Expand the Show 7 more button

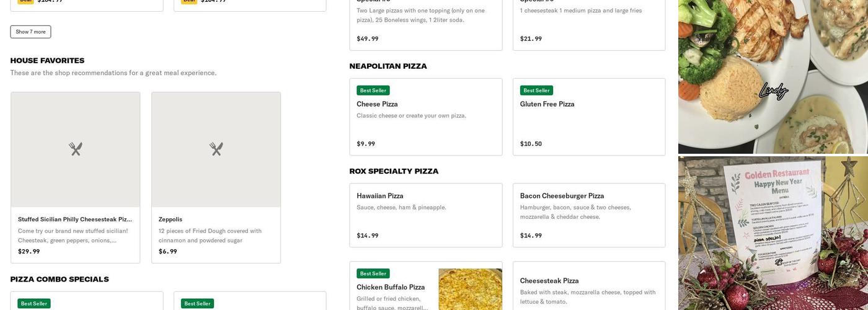pos(30,32)
